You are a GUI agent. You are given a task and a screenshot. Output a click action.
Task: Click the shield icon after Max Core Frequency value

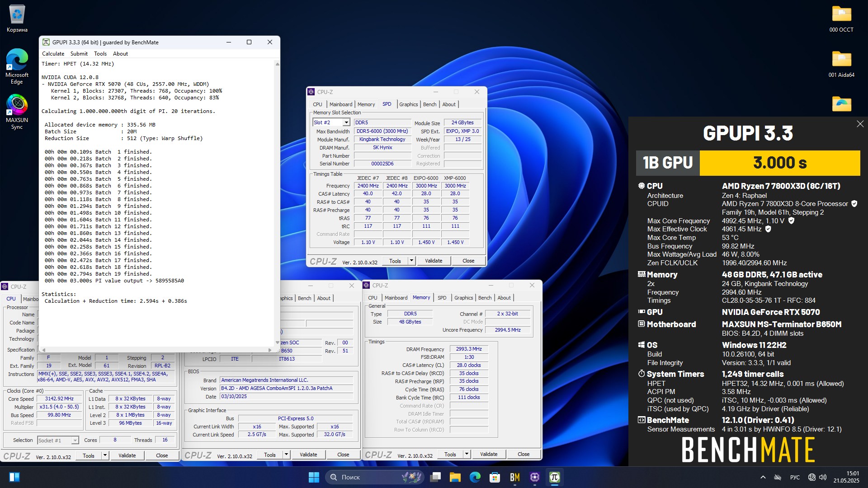tap(791, 221)
